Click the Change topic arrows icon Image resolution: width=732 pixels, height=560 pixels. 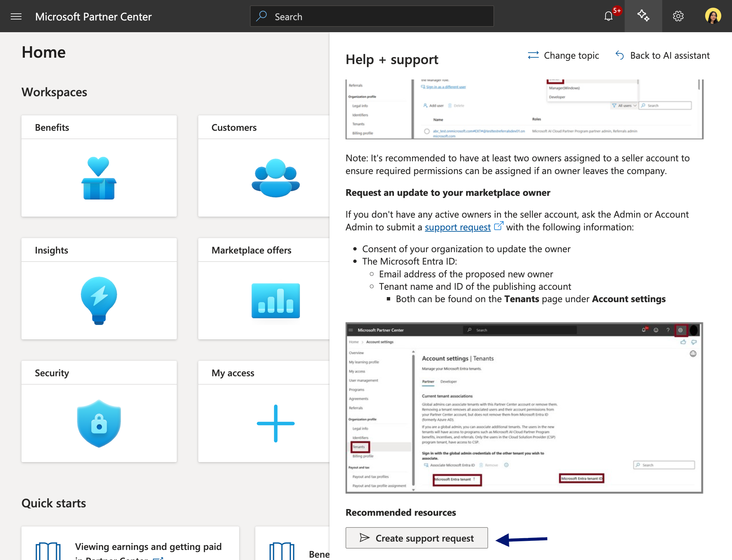click(x=533, y=55)
